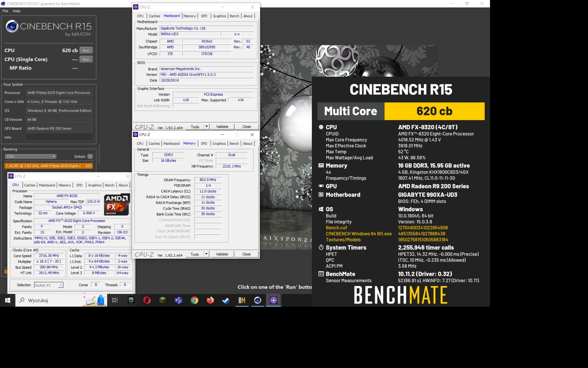Click the Info input field in Cinebench
Screen dimensions: 588x368
pos(59,137)
